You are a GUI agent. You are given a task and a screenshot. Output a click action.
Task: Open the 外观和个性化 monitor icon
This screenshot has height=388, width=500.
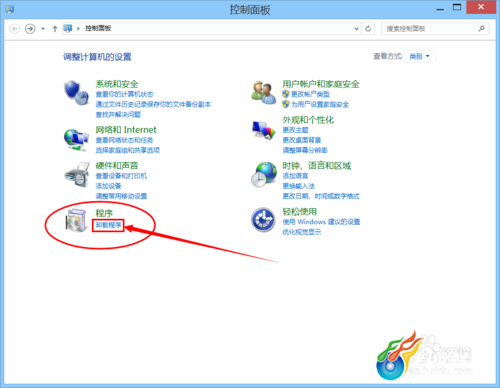click(264, 130)
